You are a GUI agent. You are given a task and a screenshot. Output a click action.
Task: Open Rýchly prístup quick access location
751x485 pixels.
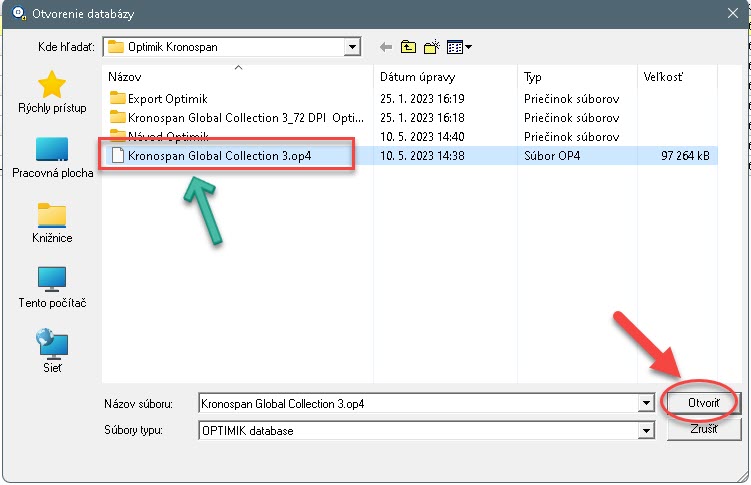click(x=52, y=92)
